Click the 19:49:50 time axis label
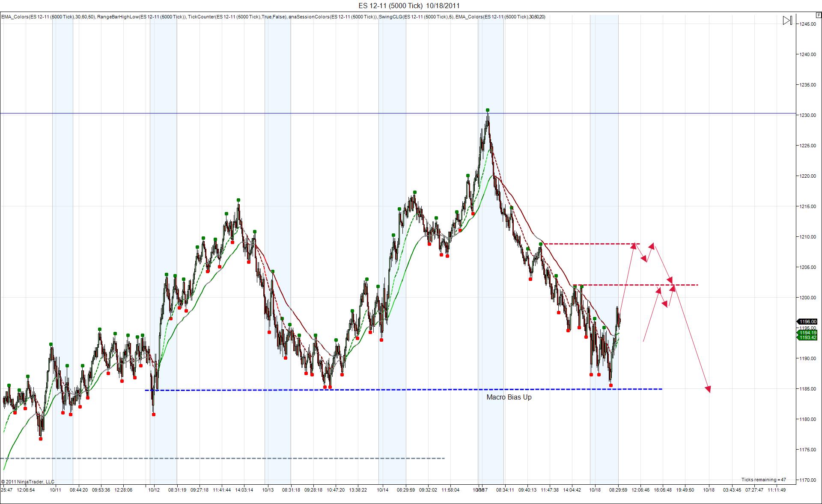Image resolution: width=822 pixels, height=504 pixels. coord(685,490)
